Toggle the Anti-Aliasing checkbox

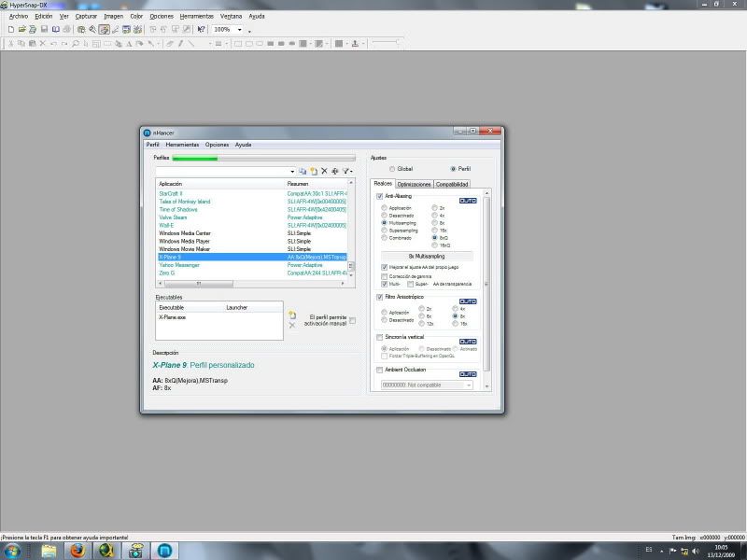(x=380, y=196)
